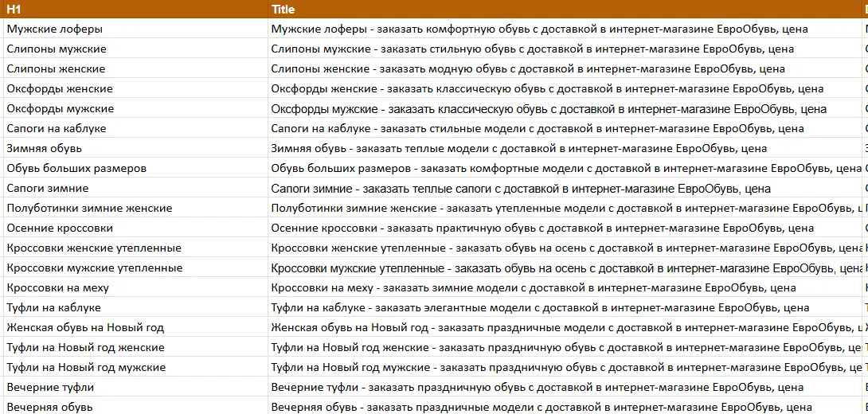Image resolution: width=868 pixels, height=414 pixels.
Task: Click the Title column header
Action: tap(565, 10)
